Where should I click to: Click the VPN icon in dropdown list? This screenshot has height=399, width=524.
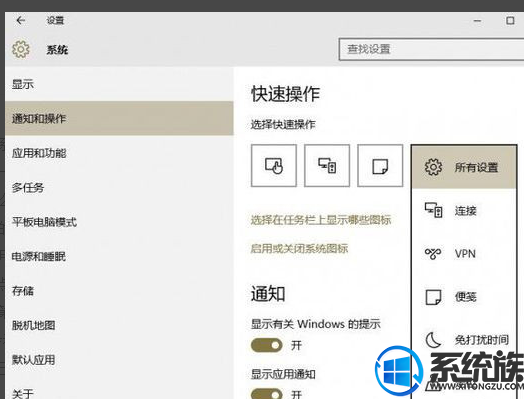(433, 254)
